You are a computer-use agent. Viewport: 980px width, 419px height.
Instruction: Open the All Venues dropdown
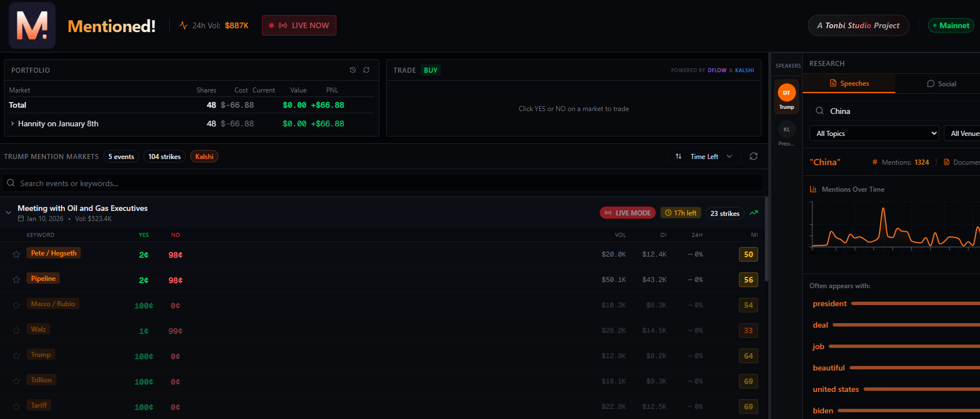coord(963,133)
